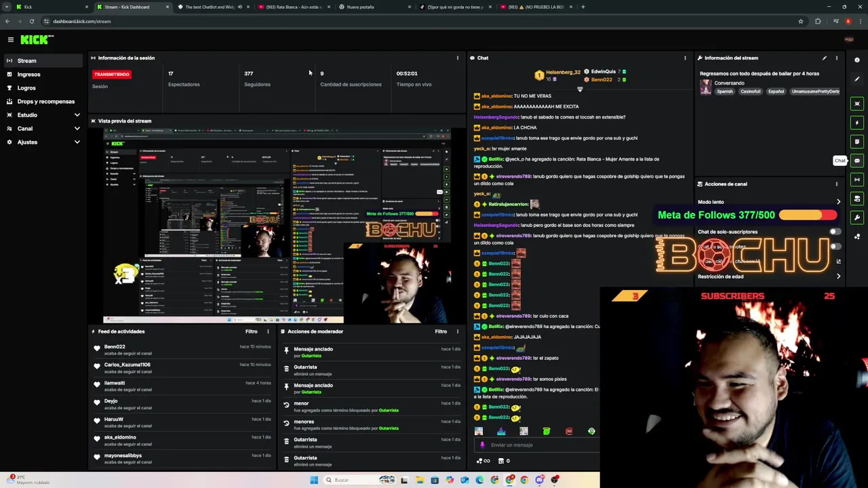Click the Enviar un mensaje chat field

click(x=536, y=445)
